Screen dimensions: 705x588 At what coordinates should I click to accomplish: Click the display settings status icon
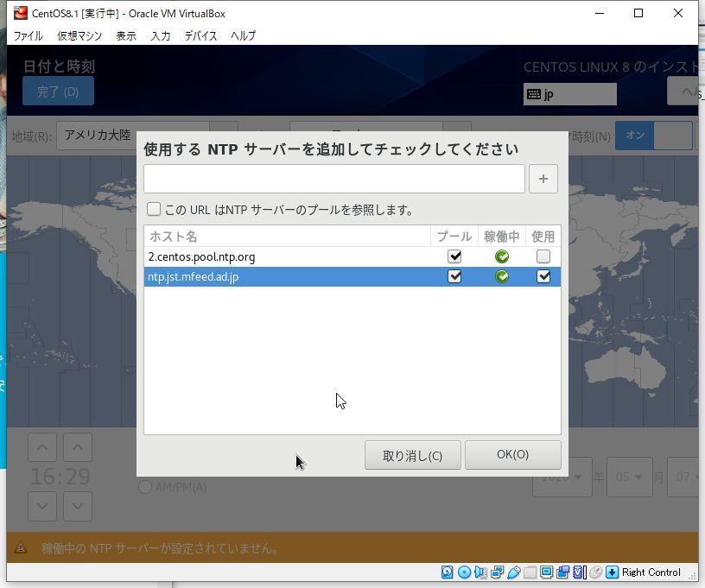coord(546,572)
